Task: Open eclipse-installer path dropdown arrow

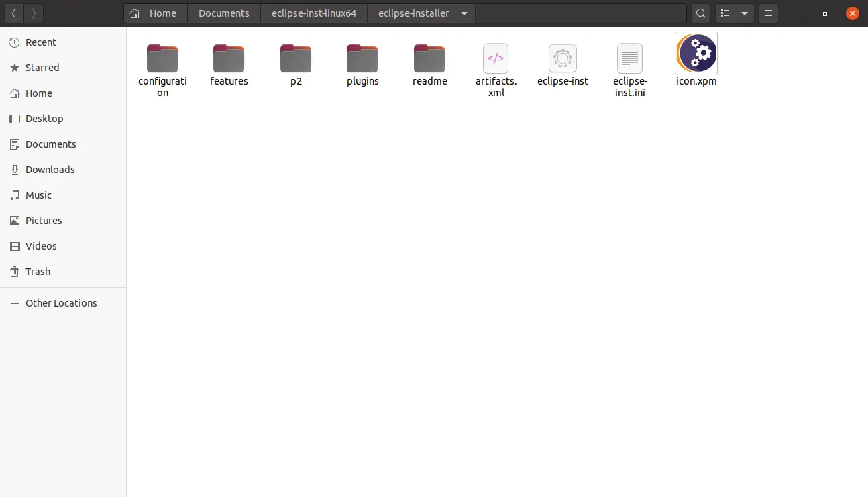Action: click(x=464, y=13)
